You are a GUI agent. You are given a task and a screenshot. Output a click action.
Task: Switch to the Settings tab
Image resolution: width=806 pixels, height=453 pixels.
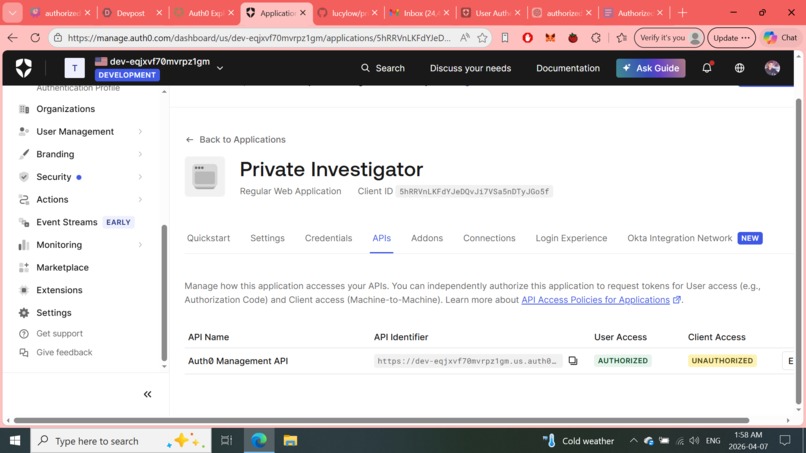click(x=267, y=238)
